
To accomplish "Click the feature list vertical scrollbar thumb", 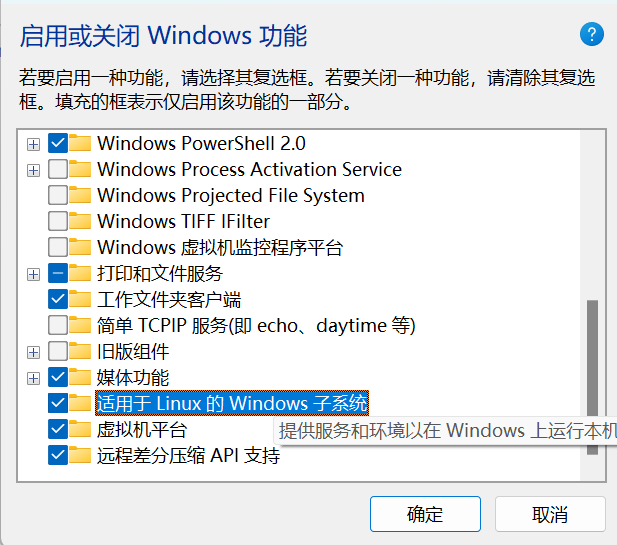I will tap(592, 375).
